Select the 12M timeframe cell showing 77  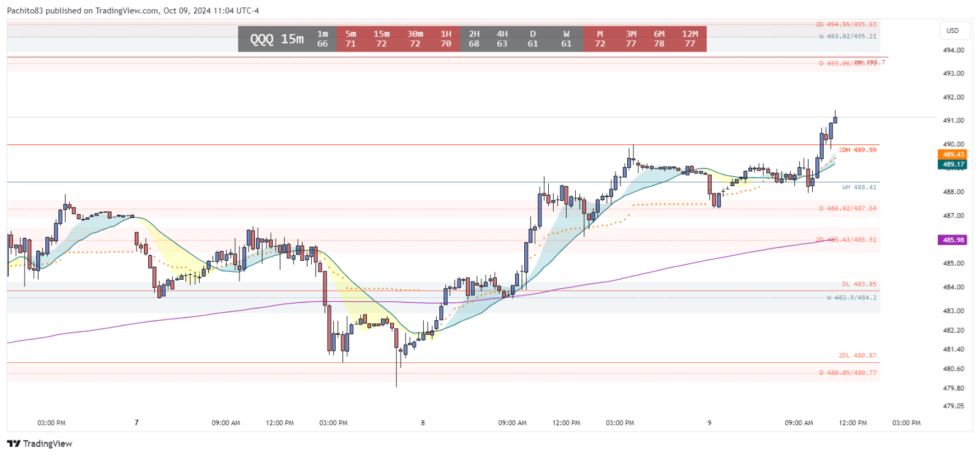[690, 39]
